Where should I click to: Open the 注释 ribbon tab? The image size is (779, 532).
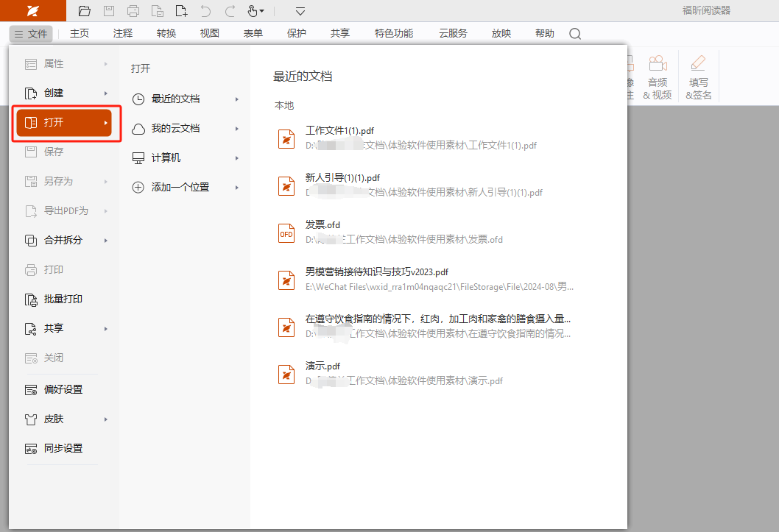tap(123, 34)
